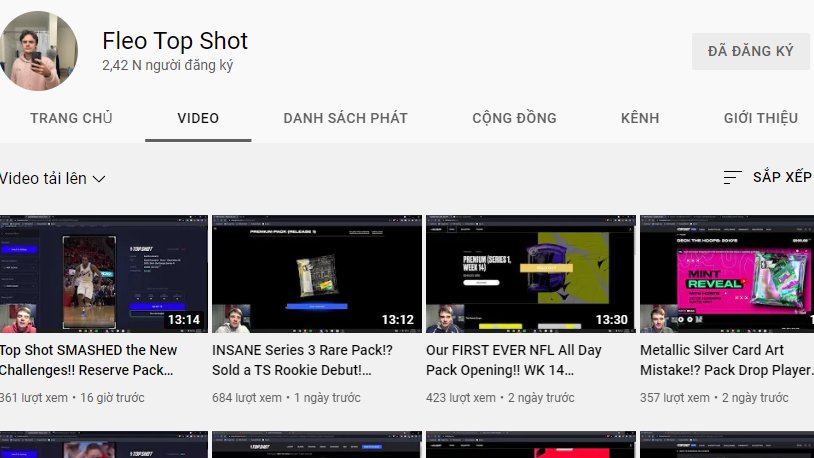Play the 13:14 basketball moment thumbnail
The image size is (814, 458).
103,274
